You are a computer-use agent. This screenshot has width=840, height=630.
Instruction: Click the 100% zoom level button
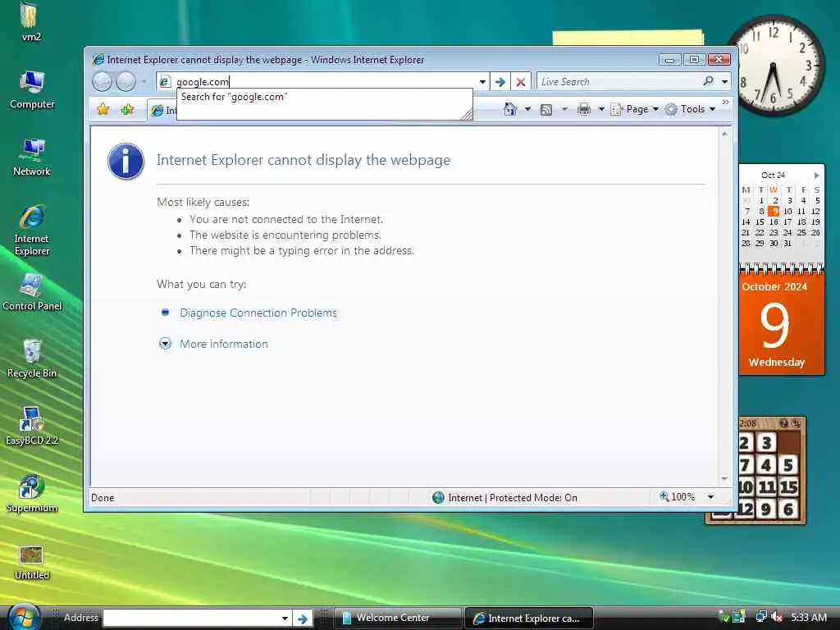(x=677, y=497)
